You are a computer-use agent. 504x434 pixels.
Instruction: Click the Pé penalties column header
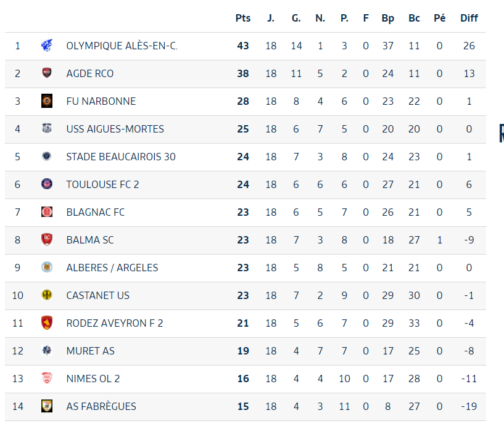point(439,18)
